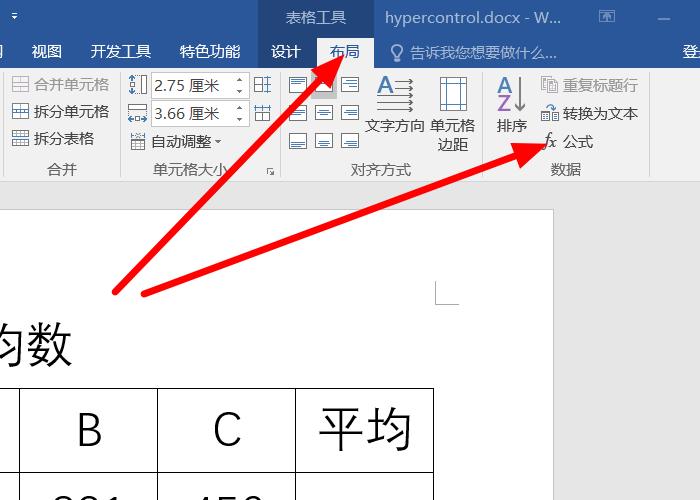Open the Quick Access Toolbar customize dropdown

15,16
